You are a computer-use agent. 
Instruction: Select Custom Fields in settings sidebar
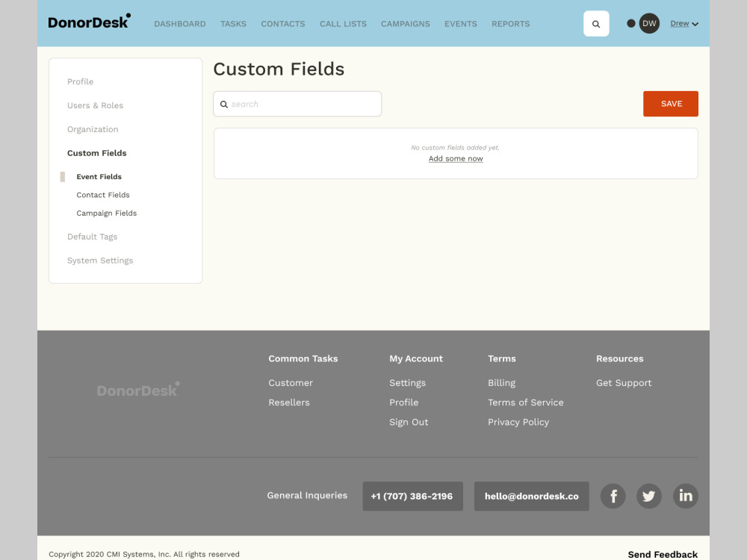[x=96, y=153]
